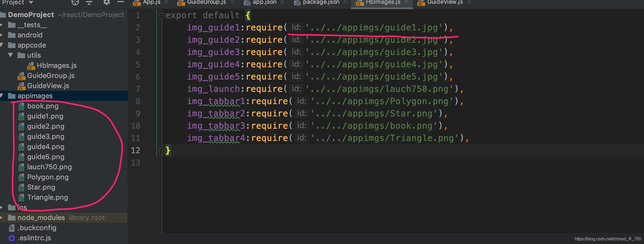Click the img_tabbar1 property key
644x244 pixels.
coord(216,101)
